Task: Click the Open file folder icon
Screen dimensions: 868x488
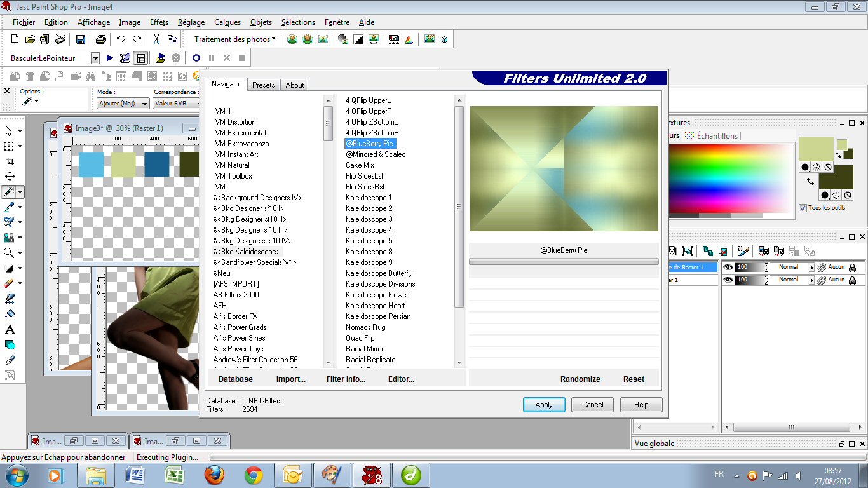Action: [x=30, y=39]
